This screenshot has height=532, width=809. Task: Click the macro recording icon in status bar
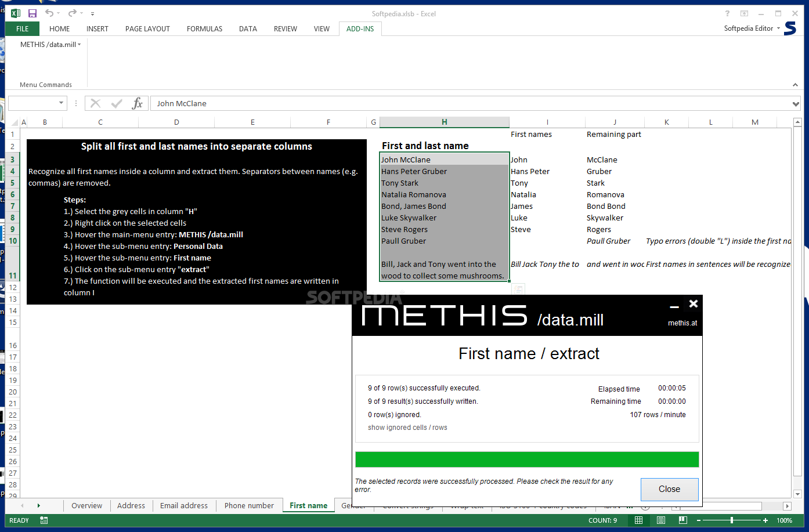click(44, 520)
